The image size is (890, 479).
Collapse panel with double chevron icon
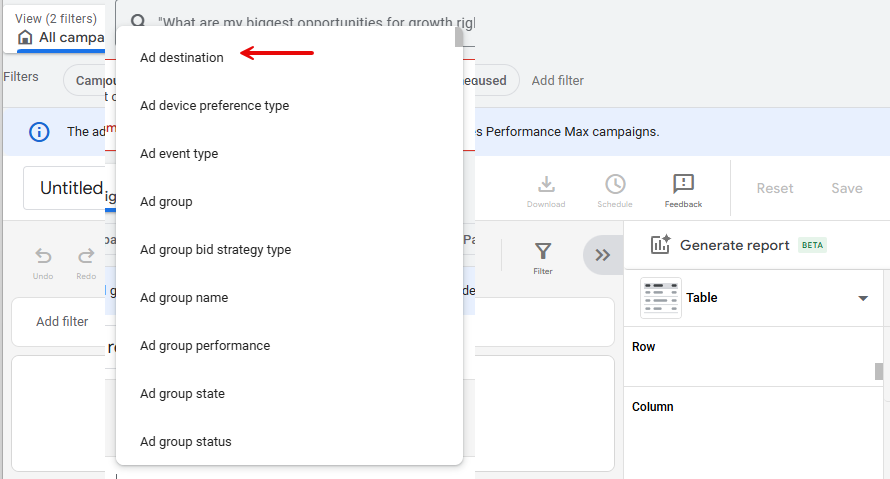(x=602, y=255)
